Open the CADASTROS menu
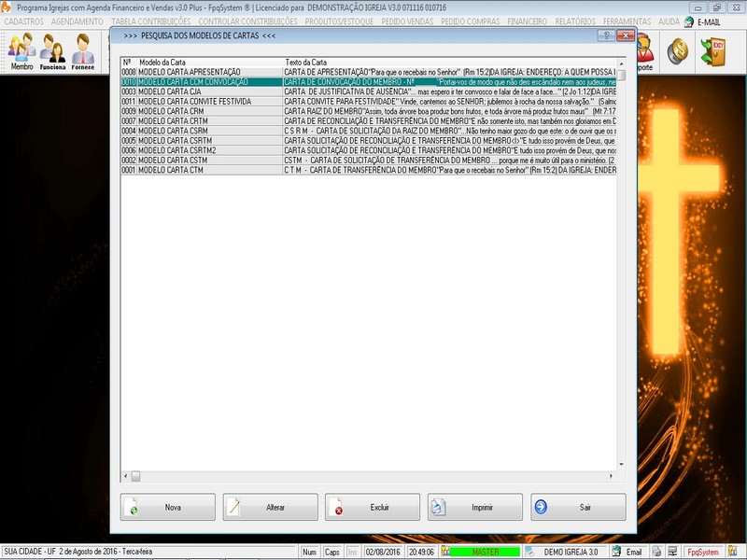Image resolution: width=747 pixels, height=560 pixels. point(24,21)
